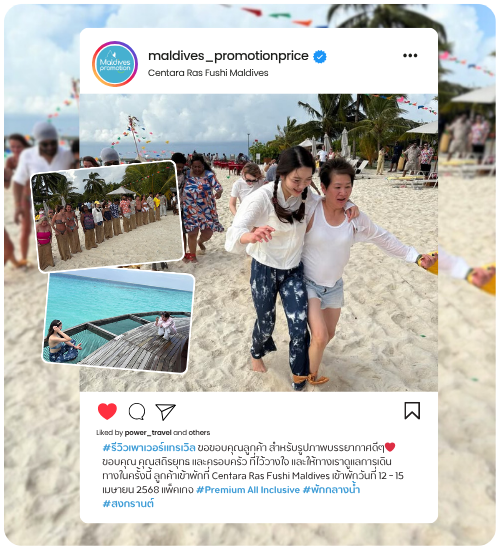
Task: Select the sack race group thumbnail
Action: 108,216
